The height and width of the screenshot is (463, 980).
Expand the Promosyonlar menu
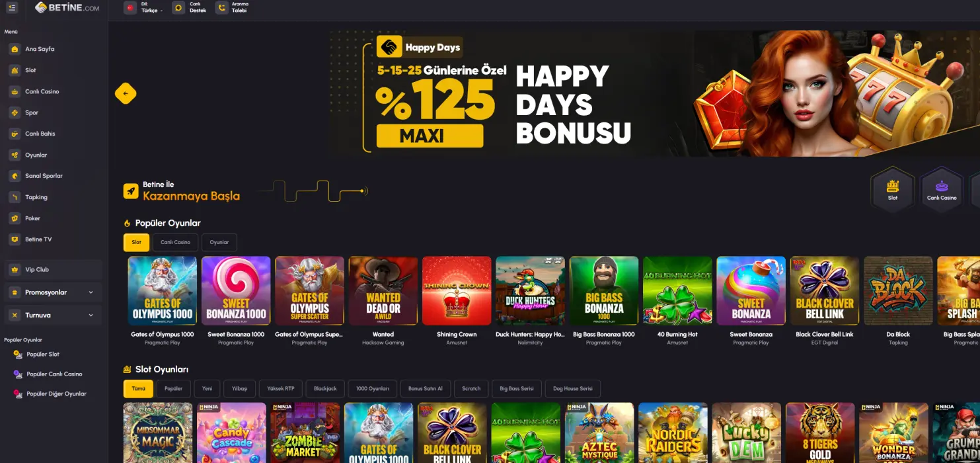click(54, 292)
